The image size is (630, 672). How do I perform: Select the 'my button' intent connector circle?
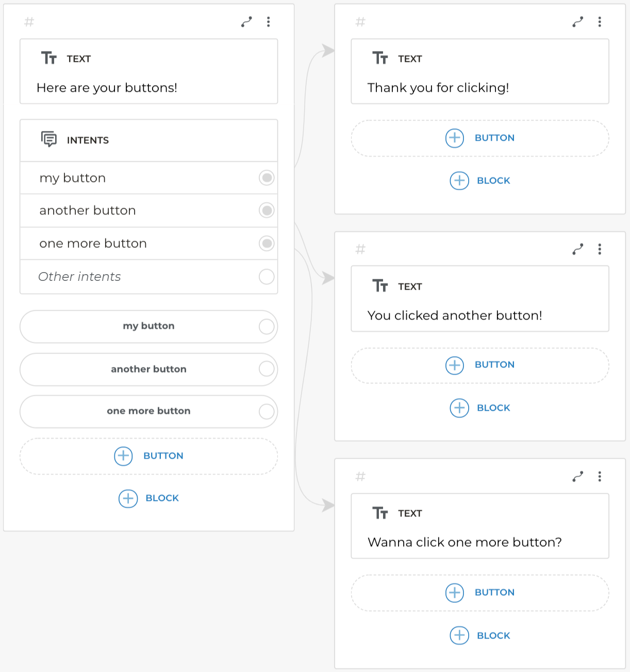click(x=267, y=178)
